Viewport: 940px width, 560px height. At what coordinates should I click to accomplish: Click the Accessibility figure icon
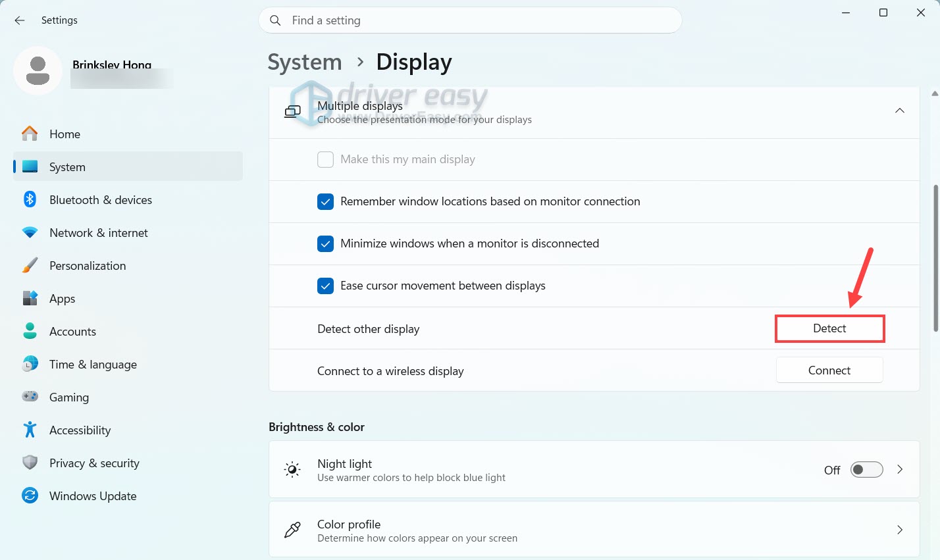click(x=30, y=430)
